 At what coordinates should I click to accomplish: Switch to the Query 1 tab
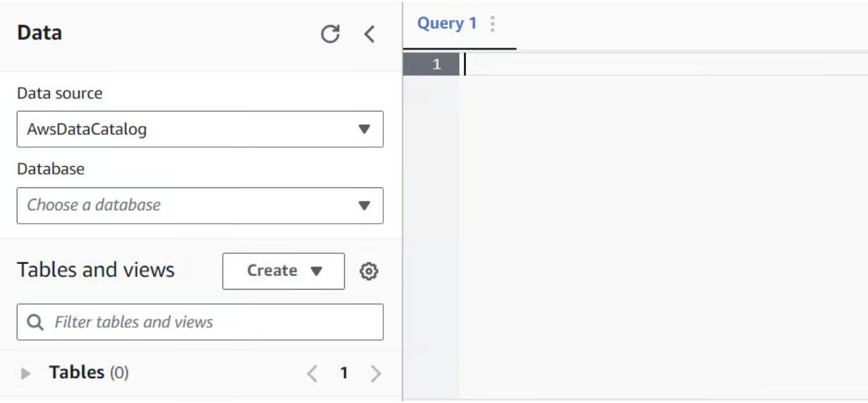tap(448, 22)
